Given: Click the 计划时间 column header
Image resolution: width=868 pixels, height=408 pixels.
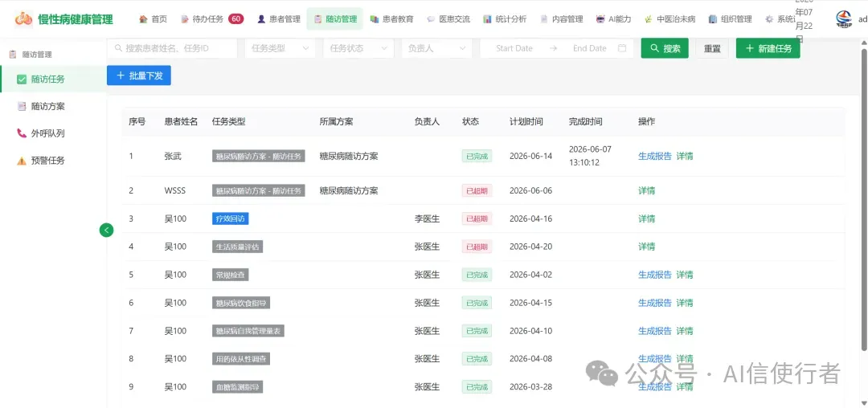Looking at the screenshot, I should (526, 121).
